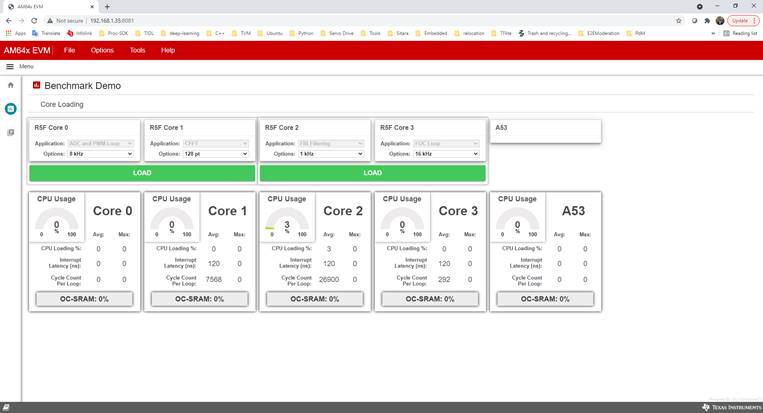Viewport: 763px width, 413px height.
Task: Open the Tools menu
Action: point(137,50)
